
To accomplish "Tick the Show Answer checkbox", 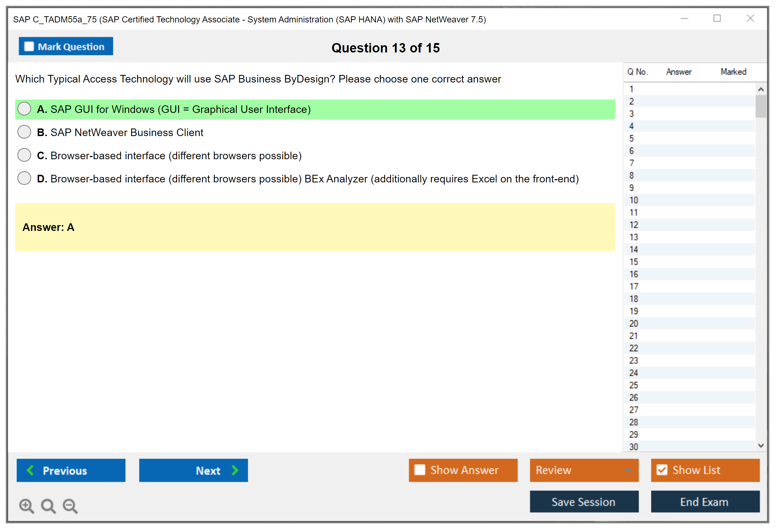I will coord(420,470).
